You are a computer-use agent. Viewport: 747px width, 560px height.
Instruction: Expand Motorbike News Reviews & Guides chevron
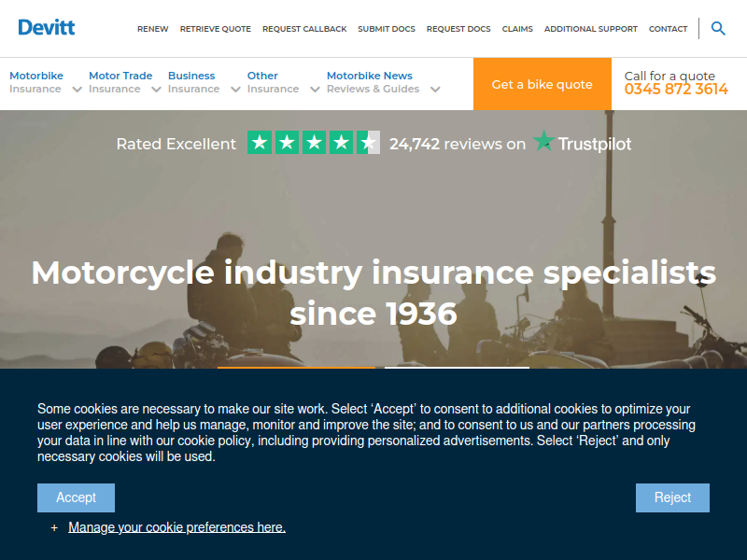pos(435,89)
